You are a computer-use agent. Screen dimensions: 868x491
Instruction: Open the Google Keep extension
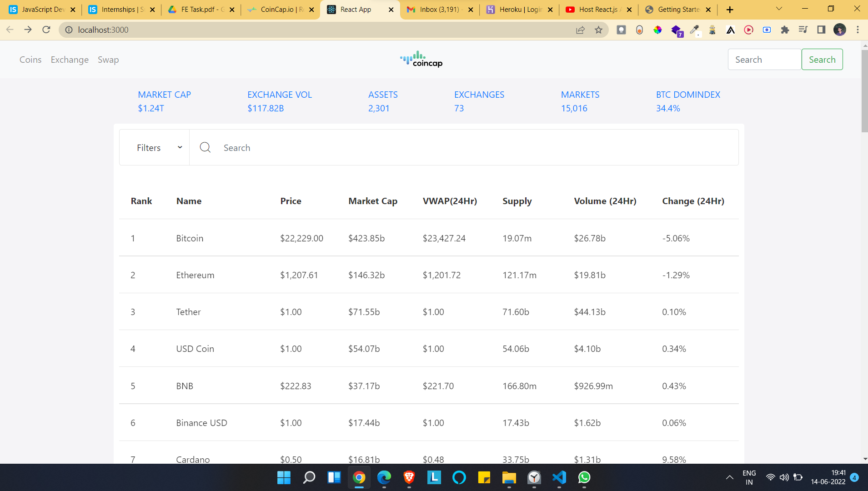tap(621, 30)
